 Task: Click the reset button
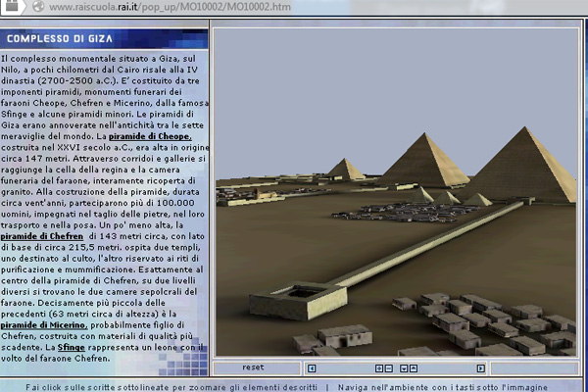[x=257, y=368]
